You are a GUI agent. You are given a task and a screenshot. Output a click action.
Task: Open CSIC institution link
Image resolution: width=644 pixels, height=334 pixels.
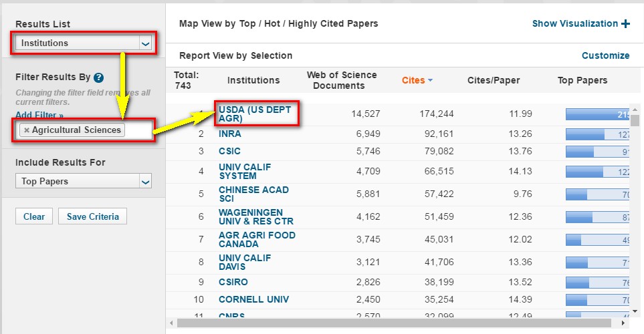click(229, 151)
